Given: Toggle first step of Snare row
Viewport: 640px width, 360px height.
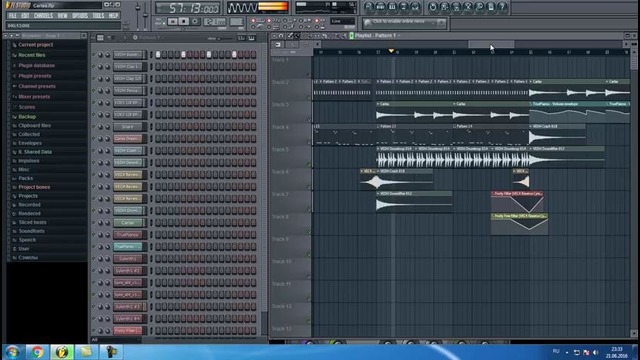Looking at the screenshot, I should coord(158,127).
